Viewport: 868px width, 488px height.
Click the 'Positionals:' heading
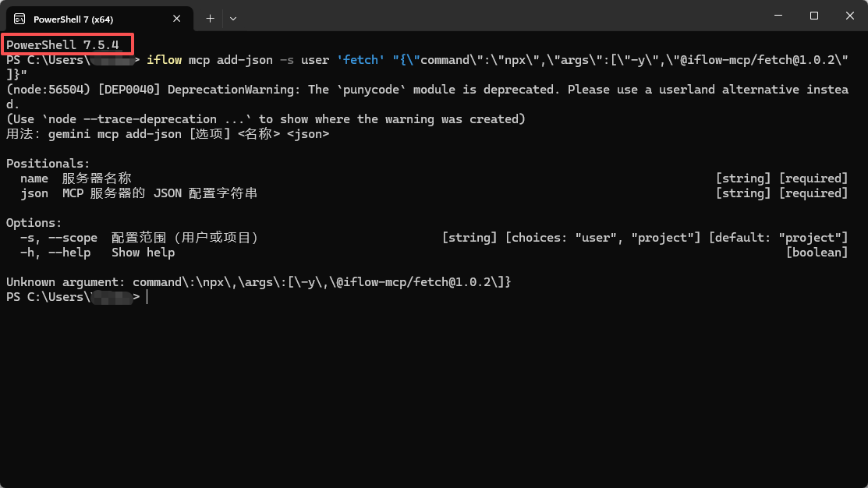[48, 164]
